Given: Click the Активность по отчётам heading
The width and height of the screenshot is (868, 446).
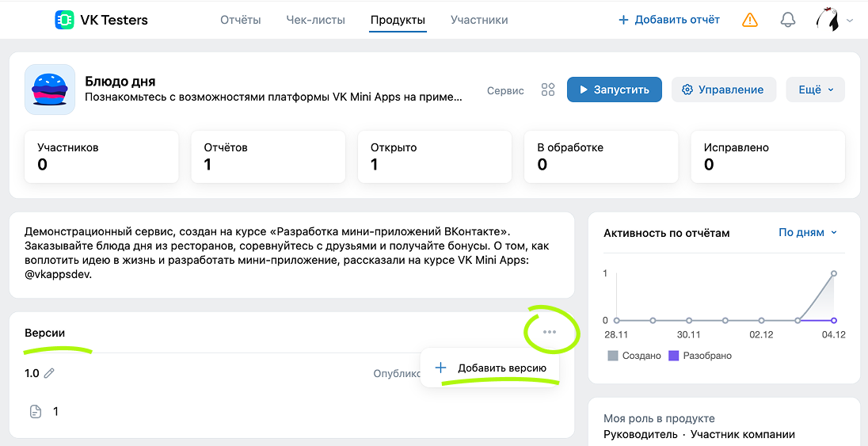Looking at the screenshot, I should (x=667, y=233).
